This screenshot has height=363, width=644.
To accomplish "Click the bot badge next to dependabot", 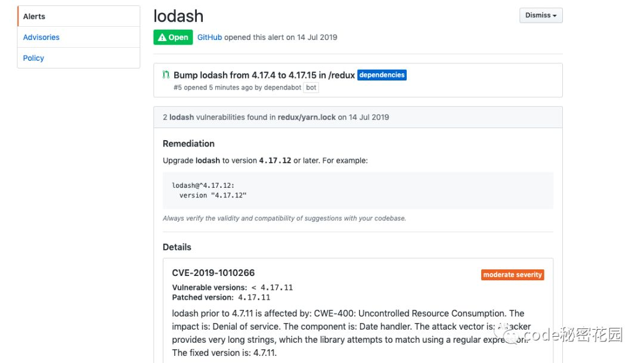I will point(311,87).
